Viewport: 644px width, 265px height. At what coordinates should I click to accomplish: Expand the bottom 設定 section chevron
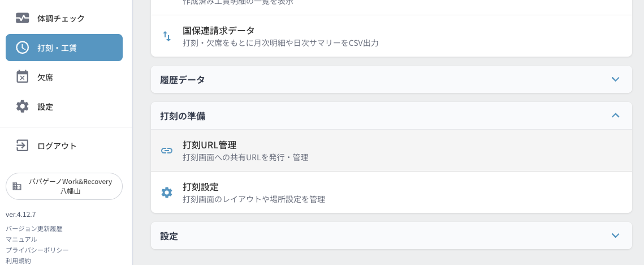(x=615, y=236)
